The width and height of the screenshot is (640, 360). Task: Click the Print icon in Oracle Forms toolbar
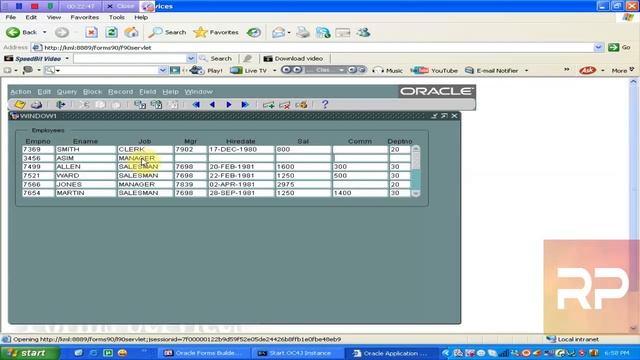point(36,105)
